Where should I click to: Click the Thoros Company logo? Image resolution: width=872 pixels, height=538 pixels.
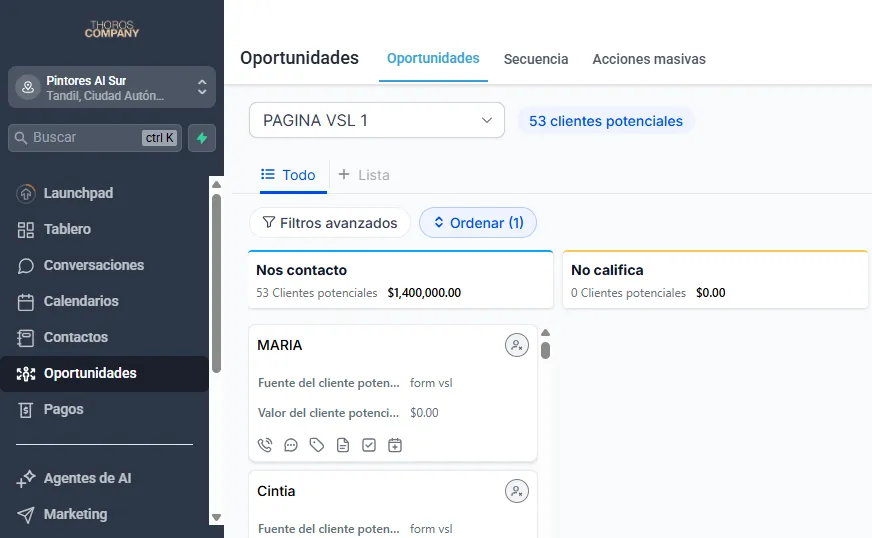(x=112, y=29)
